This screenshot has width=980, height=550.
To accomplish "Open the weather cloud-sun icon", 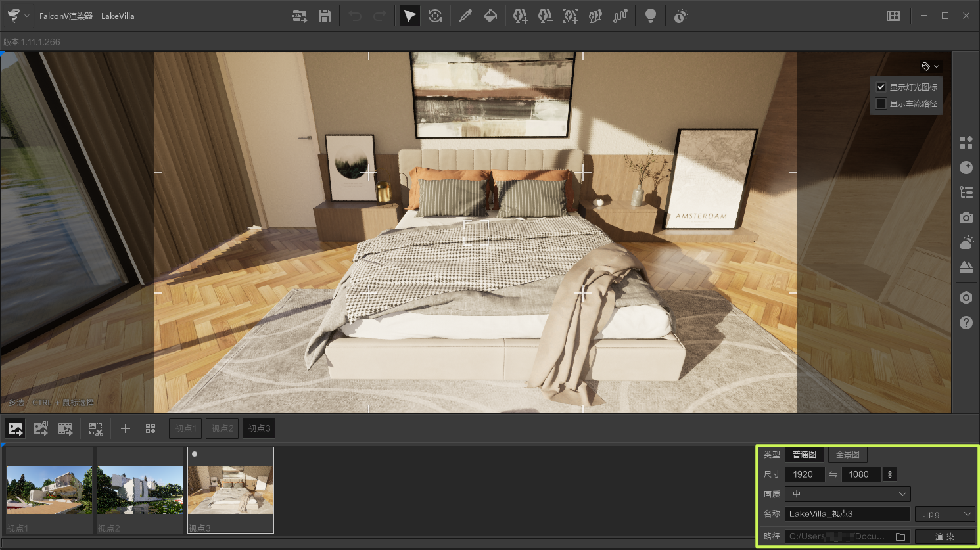I will pos(966,242).
